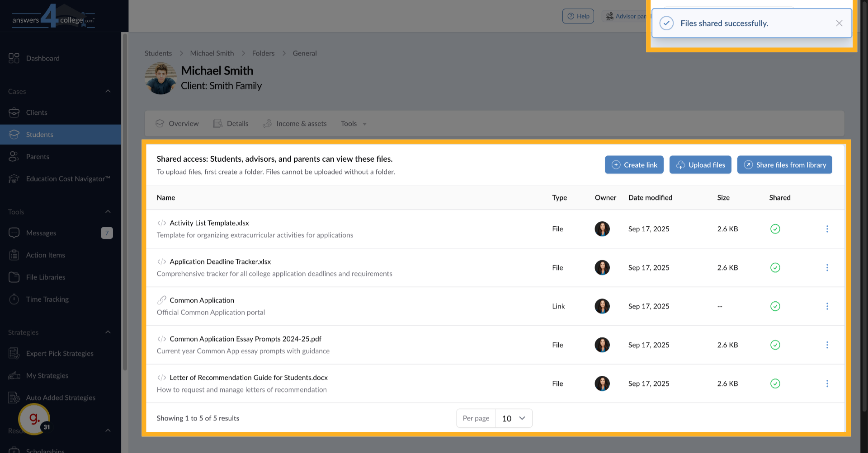868x453 pixels.
Task: Click Share files from library
Action: tap(784, 164)
